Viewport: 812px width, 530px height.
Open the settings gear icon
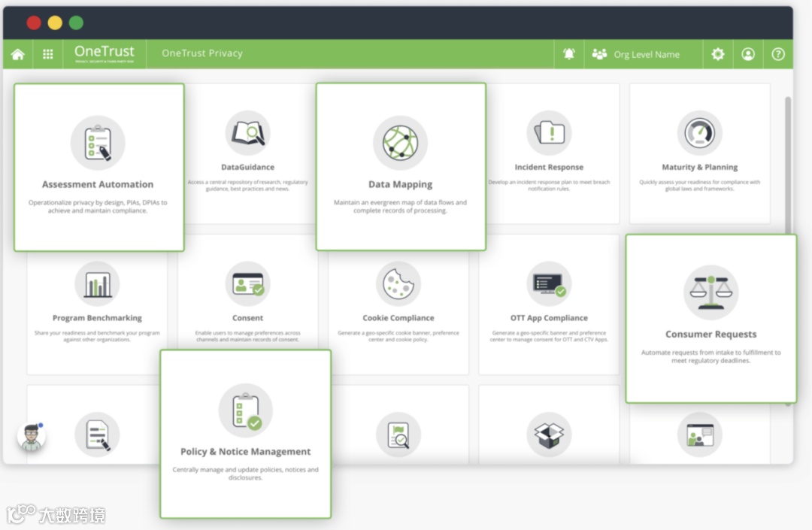718,54
